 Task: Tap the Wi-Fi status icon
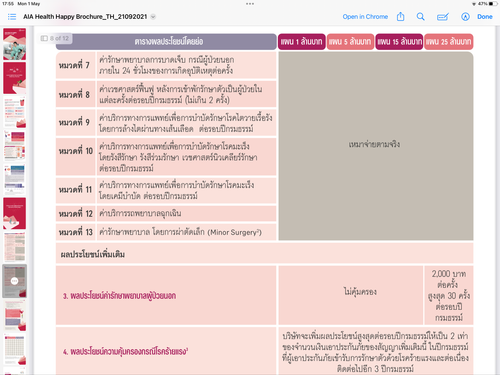click(x=474, y=4)
